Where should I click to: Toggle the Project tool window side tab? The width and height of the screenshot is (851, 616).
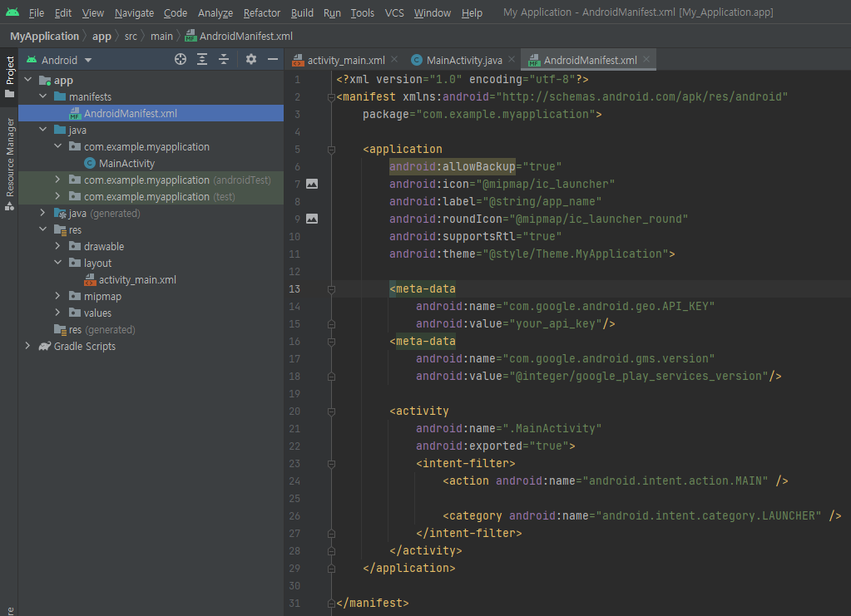click(9, 76)
